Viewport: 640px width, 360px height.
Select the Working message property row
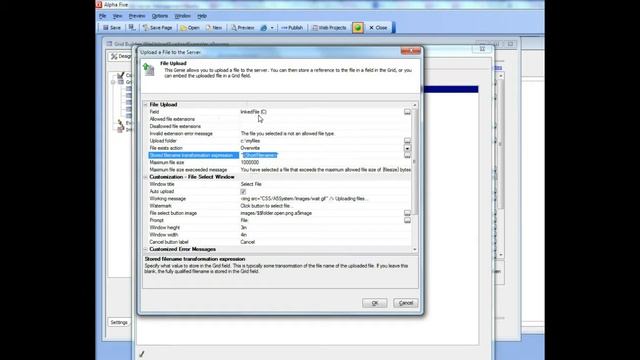(x=280, y=199)
